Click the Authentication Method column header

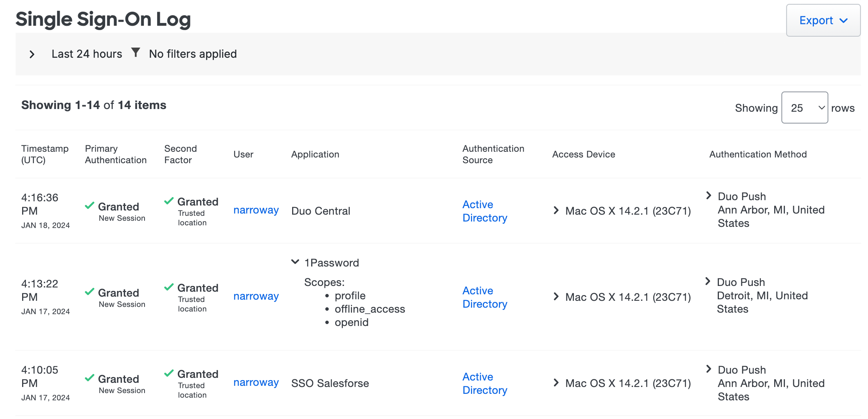[x=758, y=154]
